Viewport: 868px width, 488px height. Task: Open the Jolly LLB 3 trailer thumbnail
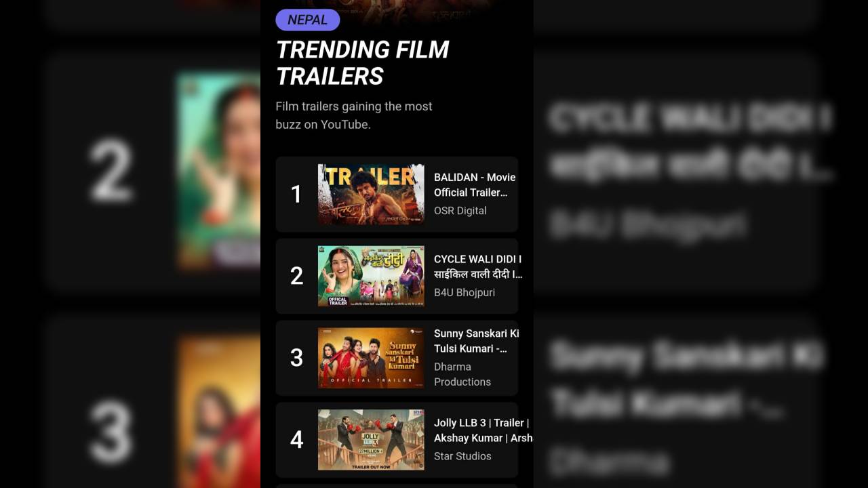(x=371, y=440)
